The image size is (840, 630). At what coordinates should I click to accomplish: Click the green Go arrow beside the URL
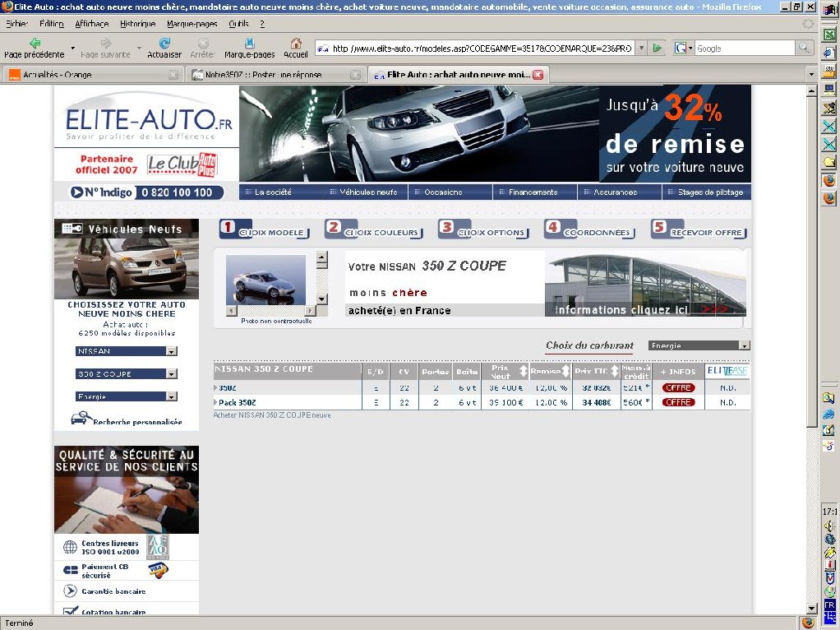click(658, 49)
